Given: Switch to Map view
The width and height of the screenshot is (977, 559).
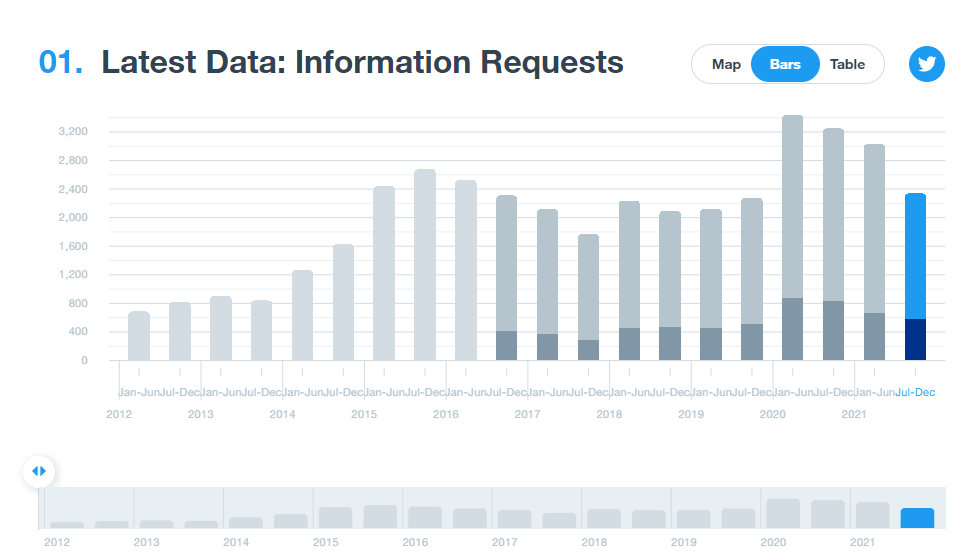Looking at the screenshot, I should [x=726, y=64].
